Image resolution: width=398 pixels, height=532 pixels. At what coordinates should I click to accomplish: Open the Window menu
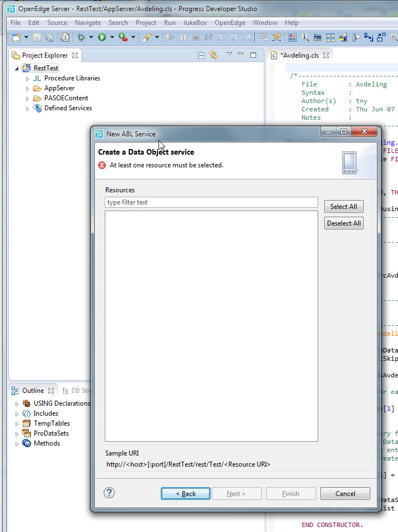click(265, 23)
